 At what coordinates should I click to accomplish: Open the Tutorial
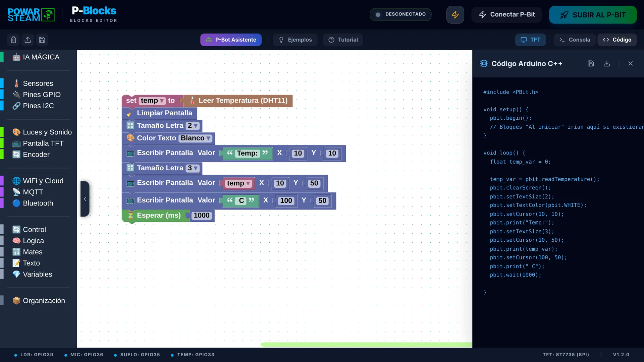343,40
